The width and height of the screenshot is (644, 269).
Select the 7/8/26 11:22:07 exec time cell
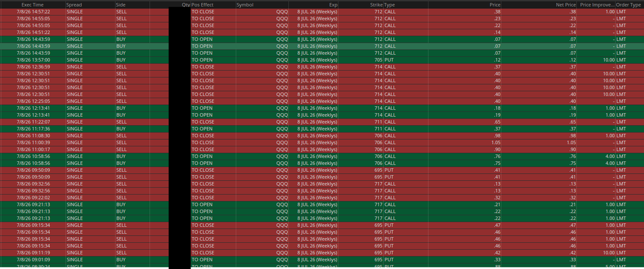34,122
